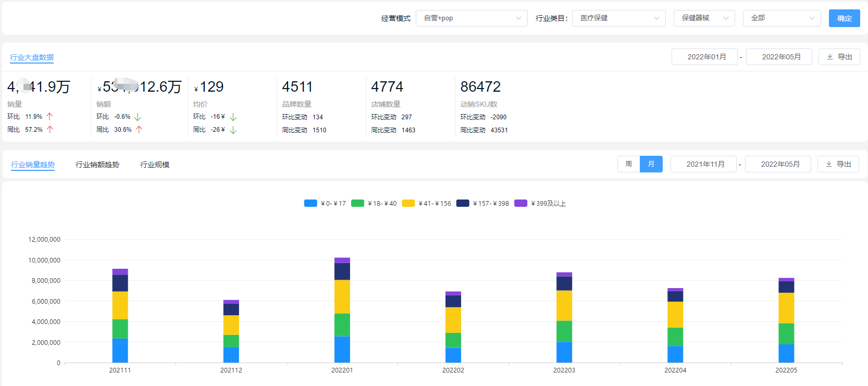Click 同比变动 43531 under 动销SKU数
This screenshot has height=386, width=868.
pyautogui.click(x=484, y=130)
